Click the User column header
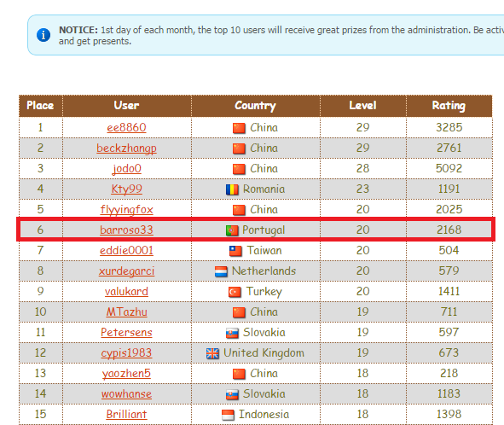Screen dimensions: 504x425 pos(127,106)
